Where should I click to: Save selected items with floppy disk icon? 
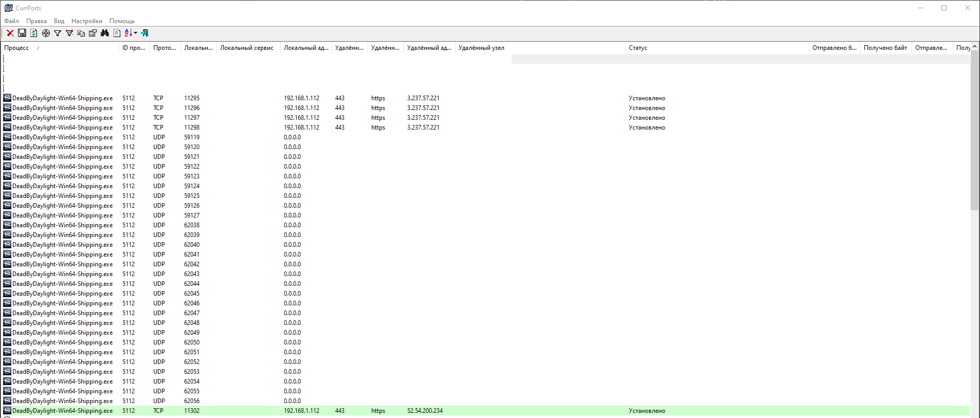coord(22,33)
